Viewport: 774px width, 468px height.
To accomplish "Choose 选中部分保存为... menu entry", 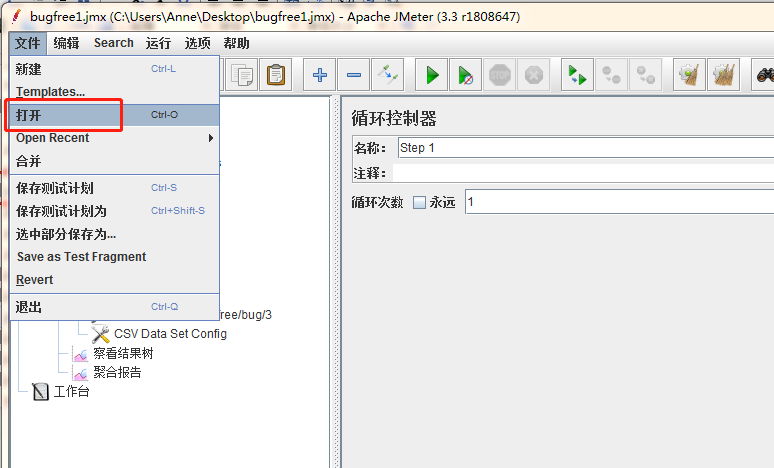I will tap(115, 234).
